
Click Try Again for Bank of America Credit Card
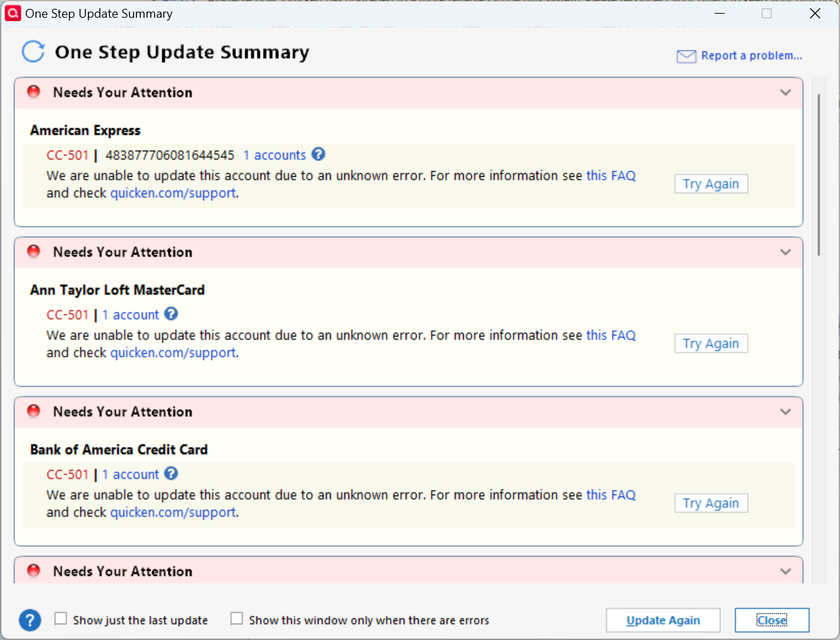[x=711, y=504]
